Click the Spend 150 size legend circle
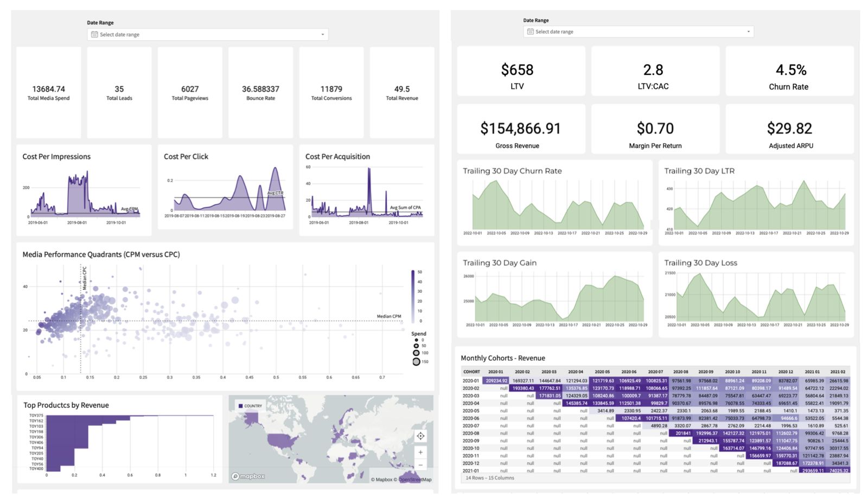The image size is (868, 499). click(416, 362)
